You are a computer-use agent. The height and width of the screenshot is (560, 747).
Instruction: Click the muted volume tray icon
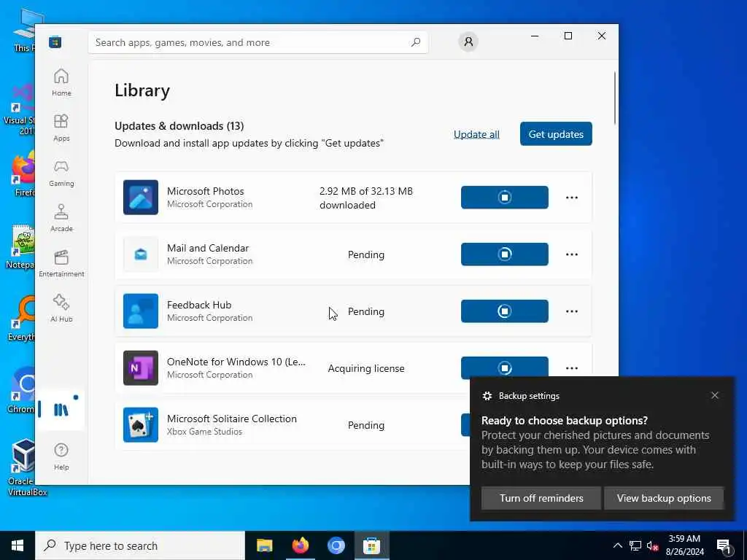coord(653,545)
